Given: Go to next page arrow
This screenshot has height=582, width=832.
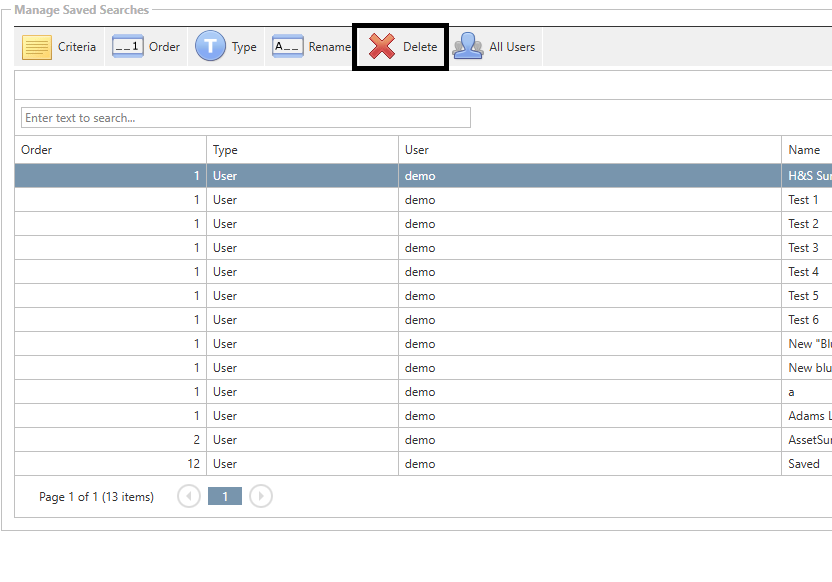Looking at the screenshot, I should tap(261, 496).
